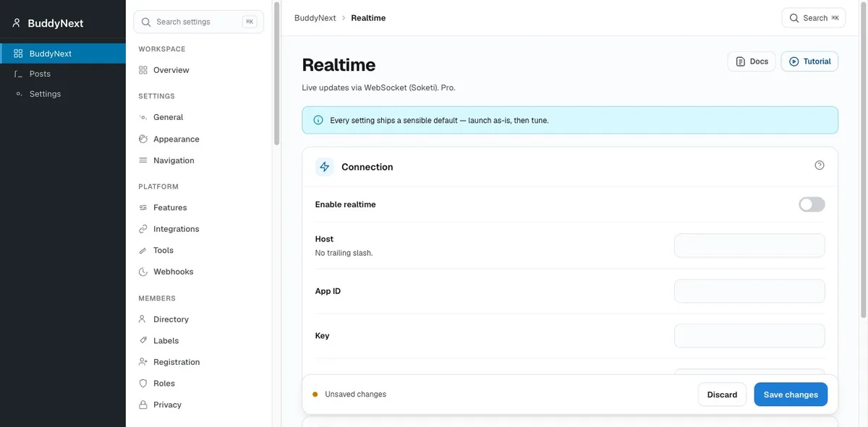Image resolution: width=868 pixels, height=427 pixels.
Task: Click the App ID input field
Action: 749,291
